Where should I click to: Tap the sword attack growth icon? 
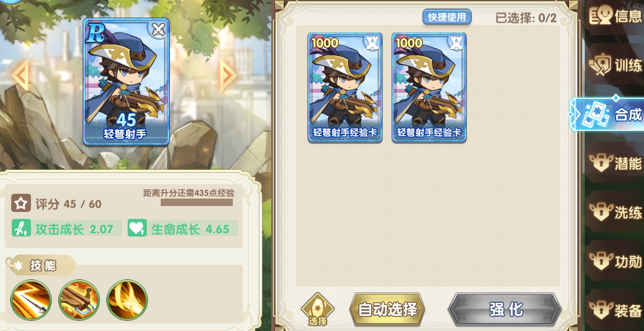(x=21, y=228)
